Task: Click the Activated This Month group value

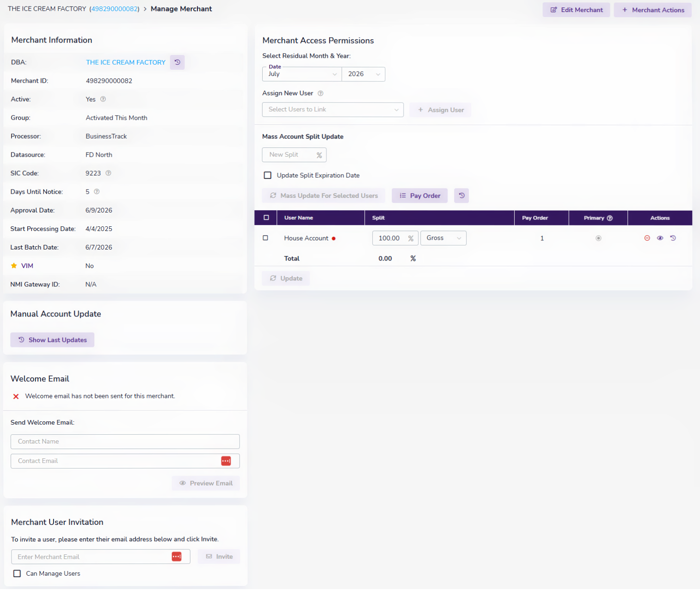Action: [117, 118]
